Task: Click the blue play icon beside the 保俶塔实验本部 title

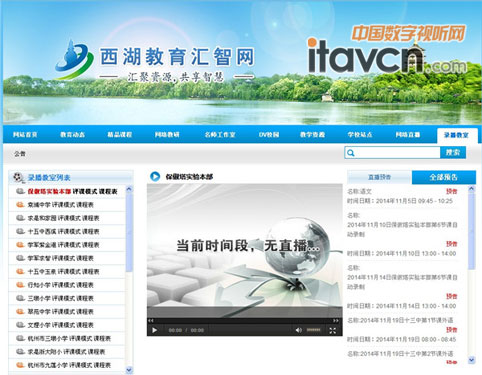Action: click(x=155, y=176)
